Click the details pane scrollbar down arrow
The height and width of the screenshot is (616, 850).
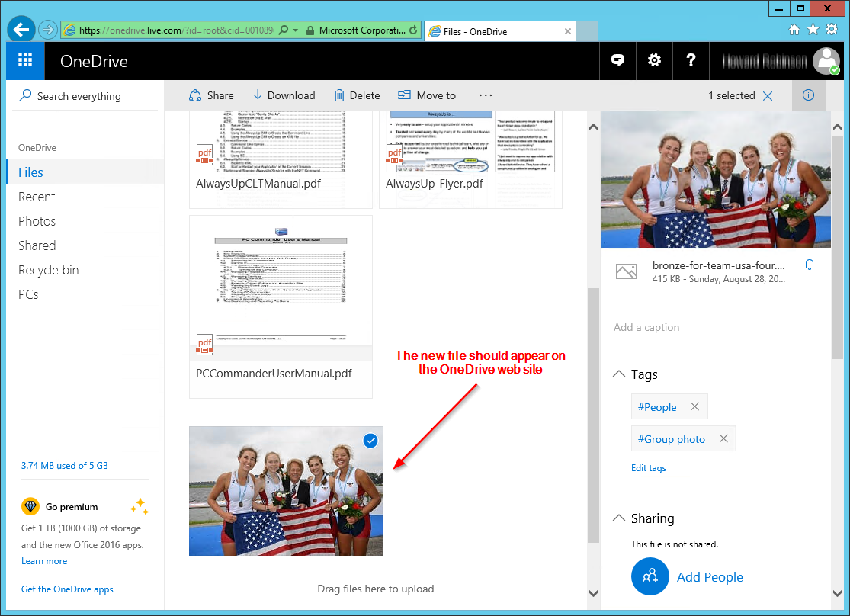(838, 592)
